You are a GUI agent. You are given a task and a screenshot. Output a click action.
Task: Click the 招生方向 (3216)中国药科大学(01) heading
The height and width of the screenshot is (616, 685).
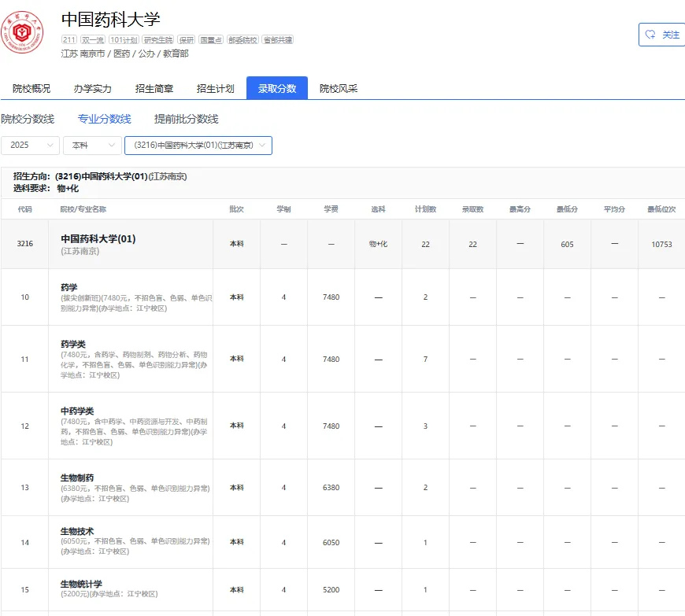click(100, 176)
